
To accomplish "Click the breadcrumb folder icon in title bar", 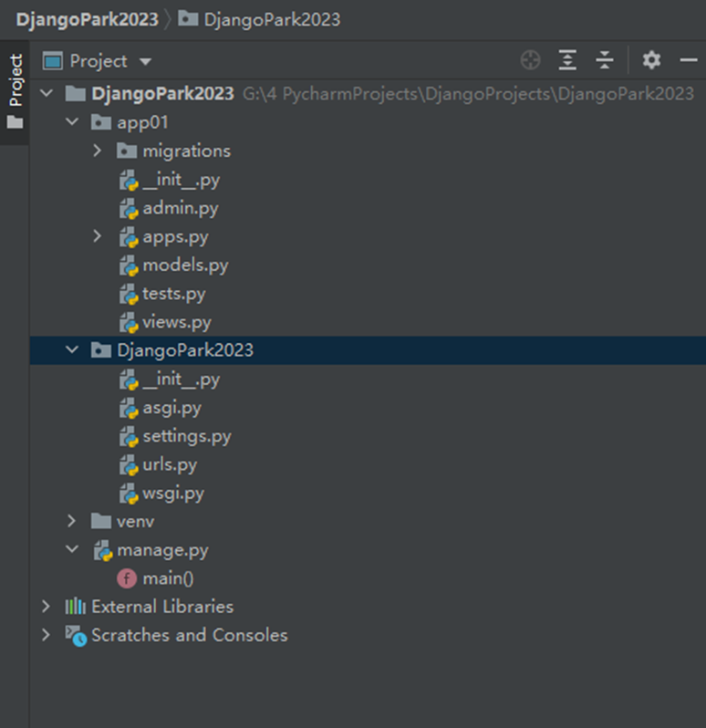I will click(188, 18).
